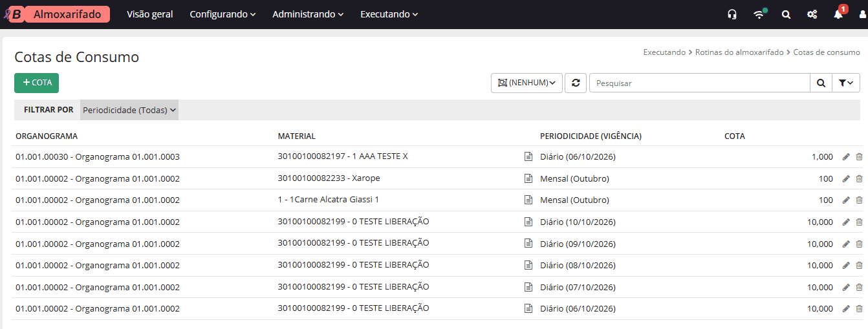Add a new quota with + COTA
This screenshot has width=868, height=329.
37,83
